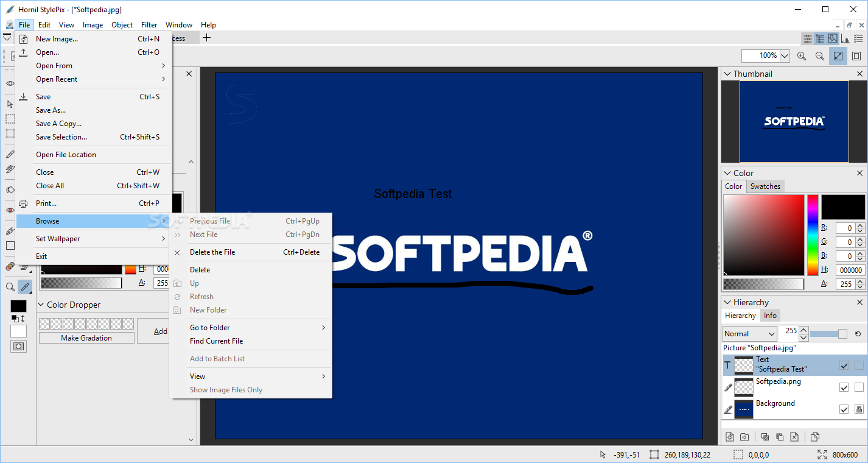Viewport: 868px width, 463px height.
Task: Expand the Open Recent submenu
Action: coord(94,79)
